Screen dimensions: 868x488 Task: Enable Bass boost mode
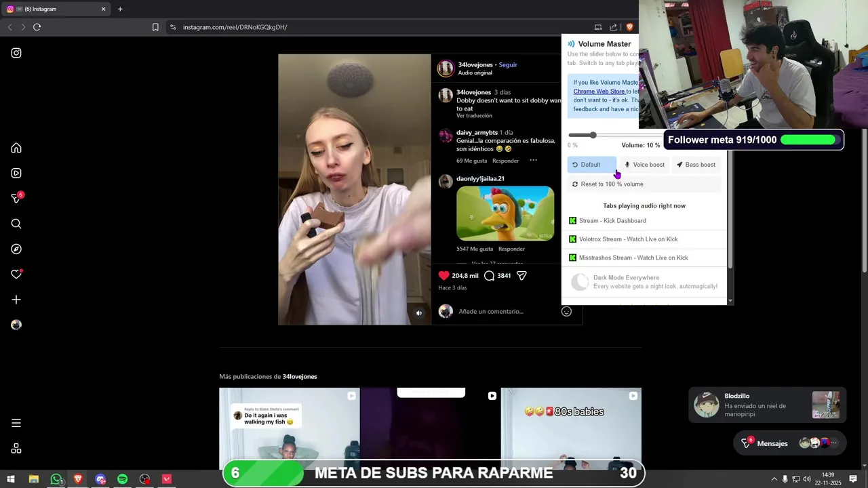point(696,165)
